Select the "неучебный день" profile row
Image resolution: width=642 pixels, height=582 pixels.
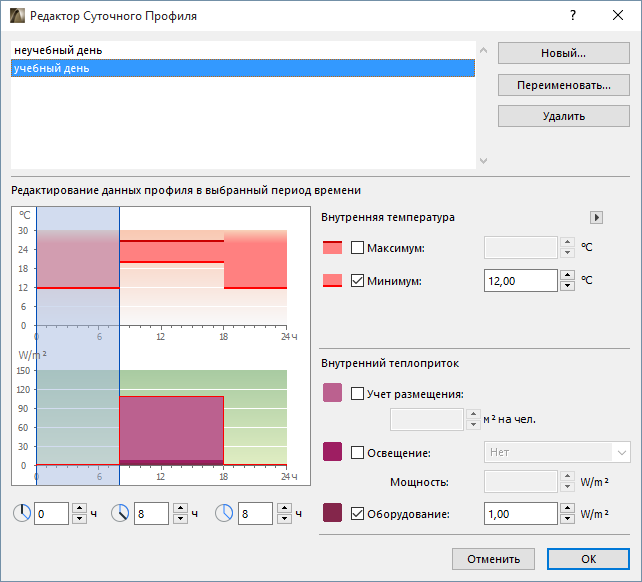(x=243, y=50)
